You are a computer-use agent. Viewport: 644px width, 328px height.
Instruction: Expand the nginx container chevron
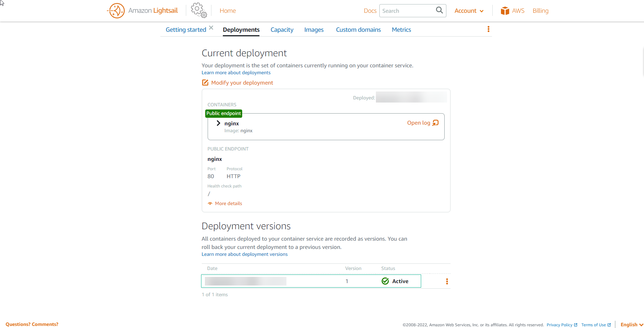218,123
